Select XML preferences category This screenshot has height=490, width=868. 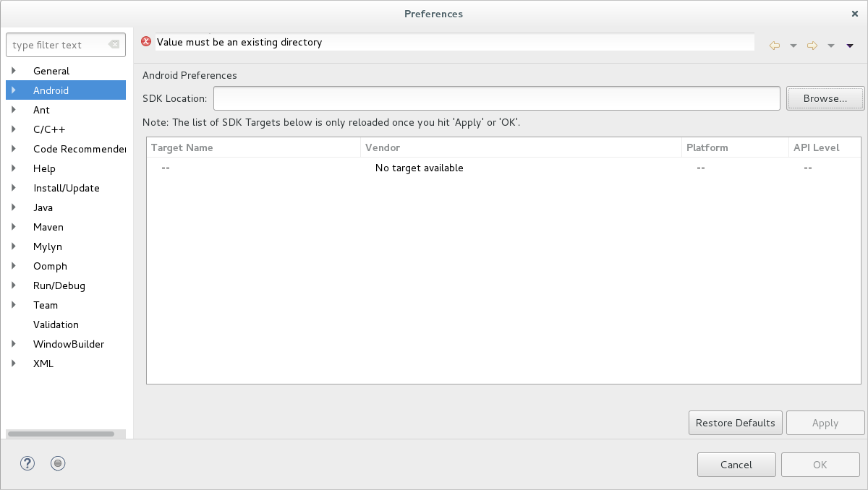43,364
